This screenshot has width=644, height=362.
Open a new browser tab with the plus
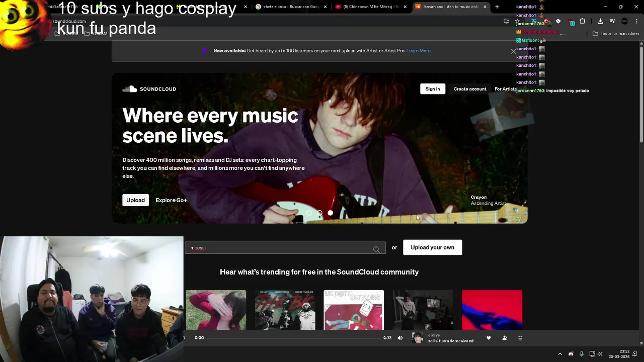[497, 7]
